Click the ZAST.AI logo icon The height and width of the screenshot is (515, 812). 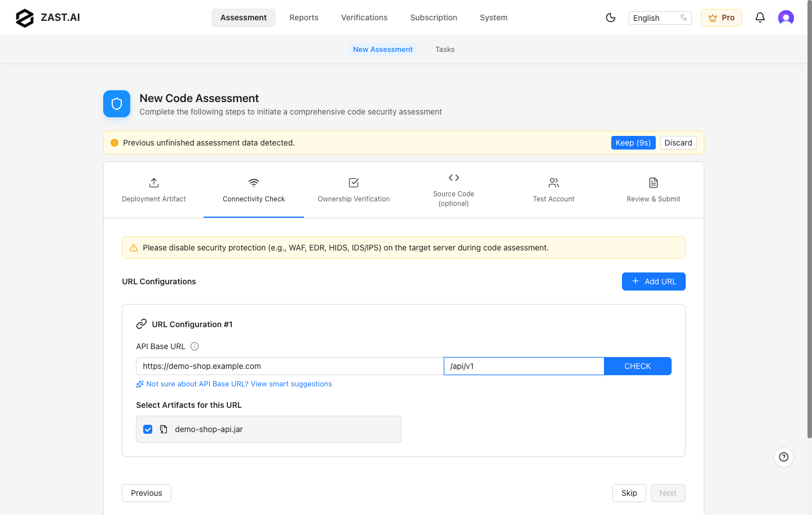coord(25,18)
